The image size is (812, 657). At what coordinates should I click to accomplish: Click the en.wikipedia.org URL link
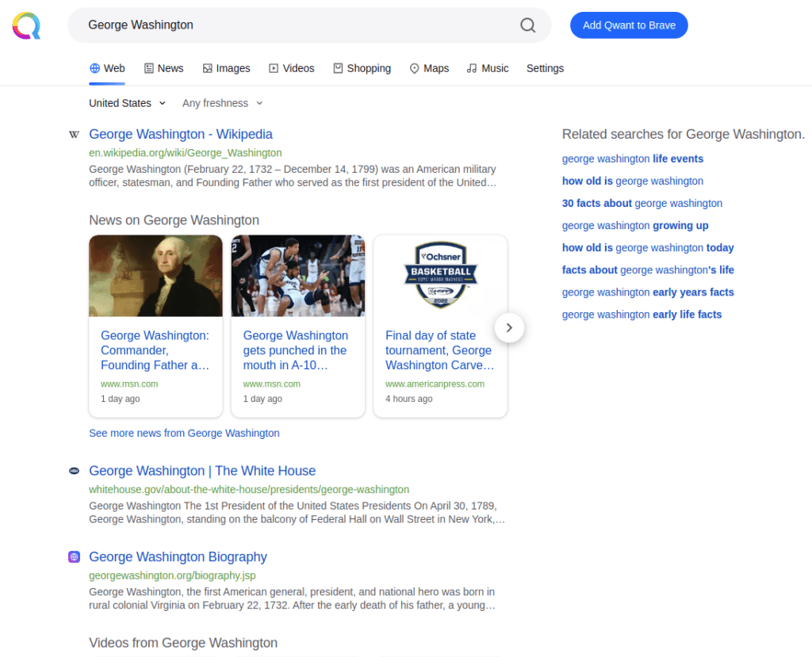click(186, 153)
